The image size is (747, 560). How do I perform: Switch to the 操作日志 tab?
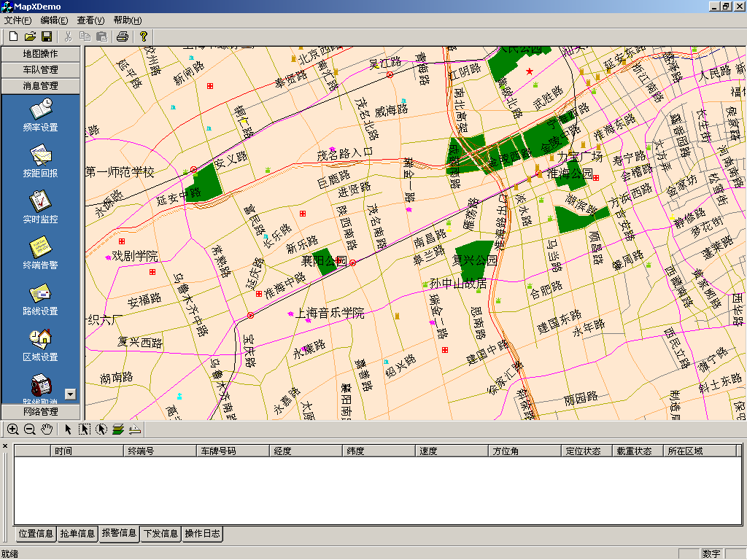pos(203,534)
